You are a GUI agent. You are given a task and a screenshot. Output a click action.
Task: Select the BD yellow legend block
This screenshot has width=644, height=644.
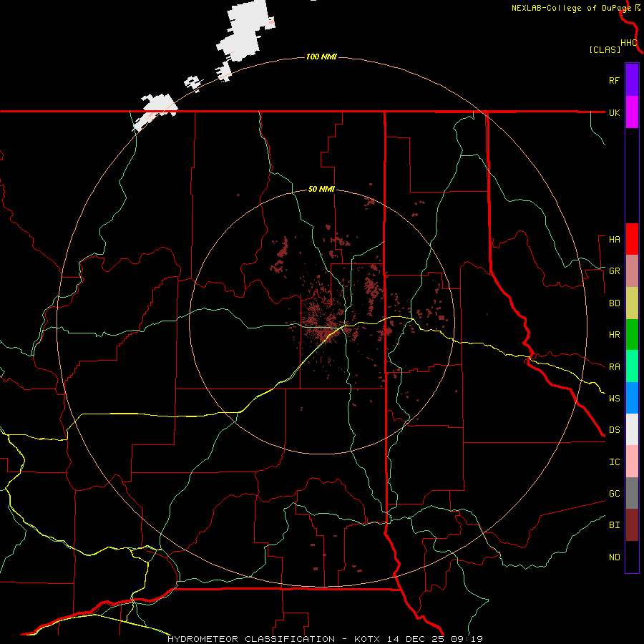pos(632,303)
